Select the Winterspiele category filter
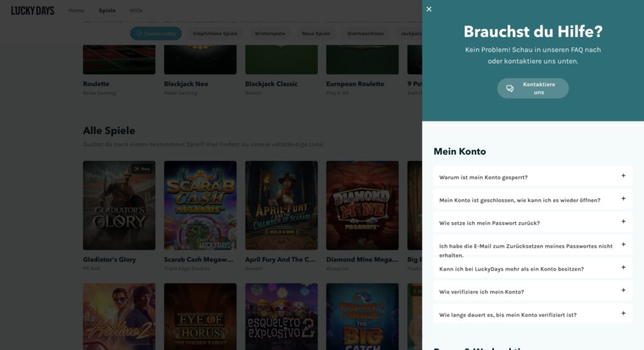 click(270, 33)
